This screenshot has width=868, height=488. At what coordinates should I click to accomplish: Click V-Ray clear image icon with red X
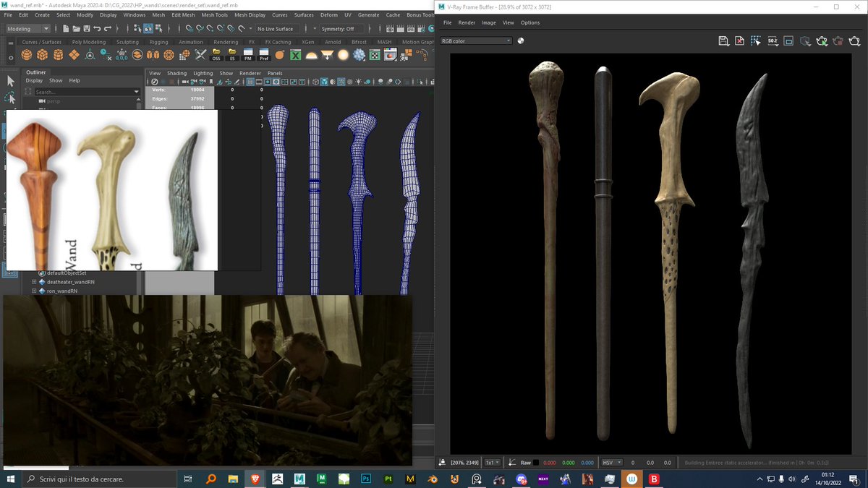pyautogui.click(x=740, y=41)
